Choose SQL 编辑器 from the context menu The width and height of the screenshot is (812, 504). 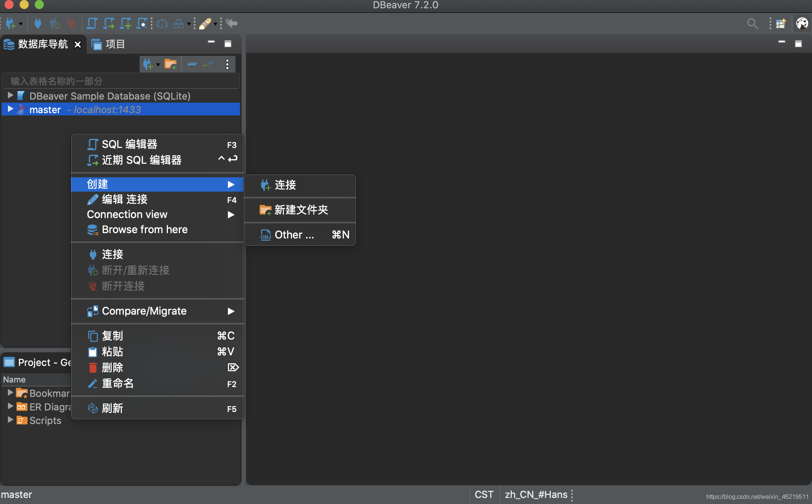[157, 144]
